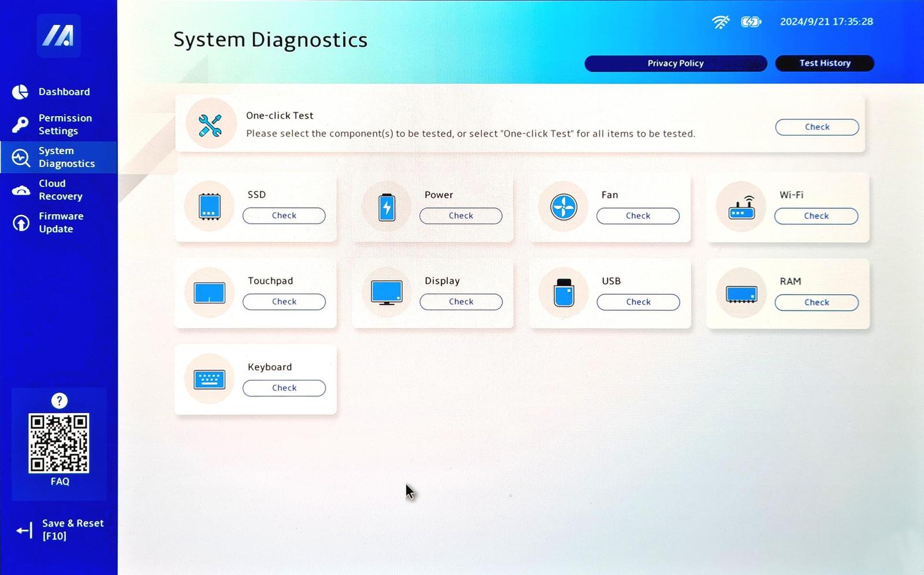Image resolution: width=924 pixels, height=575 pixels.
Task: Run the Wi-Fi Check
Action: [x=816, y=216]
